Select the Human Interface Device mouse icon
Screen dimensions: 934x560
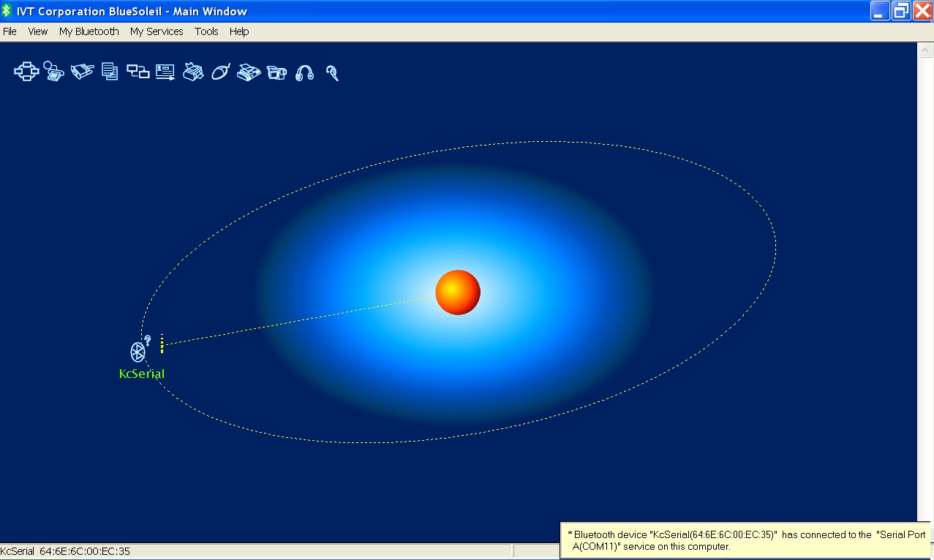[221, 72]
